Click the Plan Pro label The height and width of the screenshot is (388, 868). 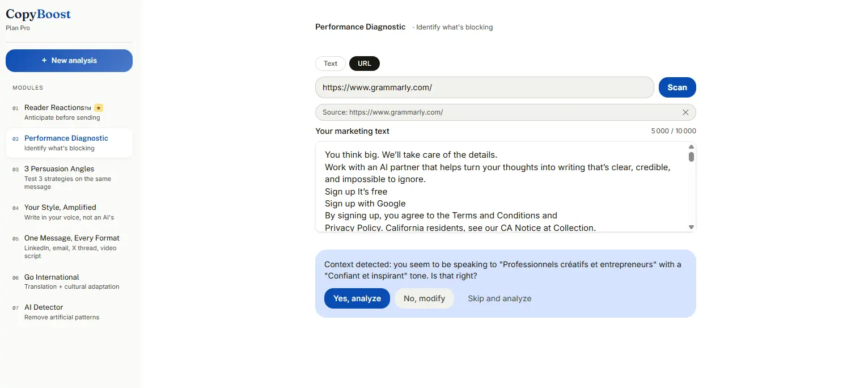coord(18,28)
